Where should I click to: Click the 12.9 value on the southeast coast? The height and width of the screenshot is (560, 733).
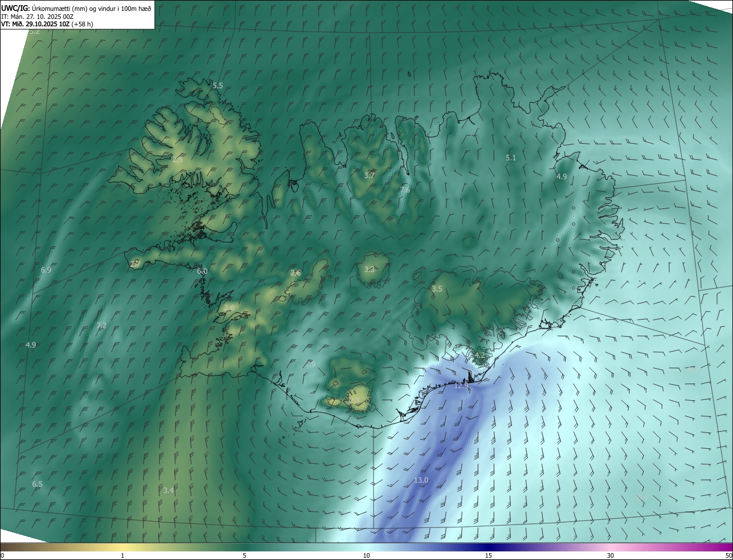[x=461, y=386]
